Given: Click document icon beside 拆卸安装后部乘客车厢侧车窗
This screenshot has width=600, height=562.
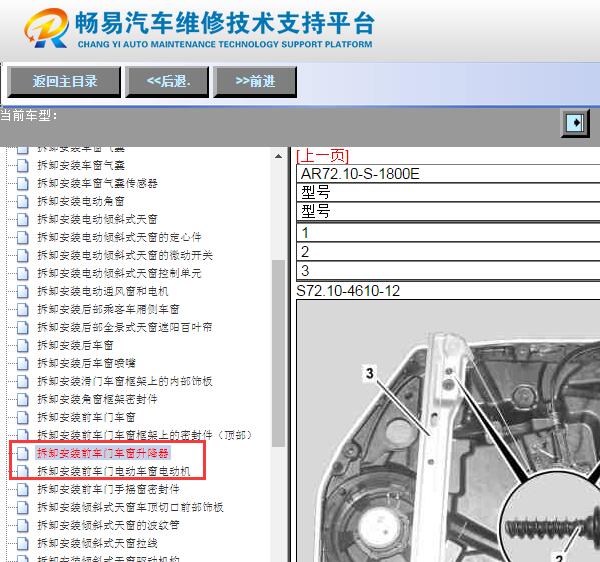Looking at the screenshot, I should pos(23,309).
